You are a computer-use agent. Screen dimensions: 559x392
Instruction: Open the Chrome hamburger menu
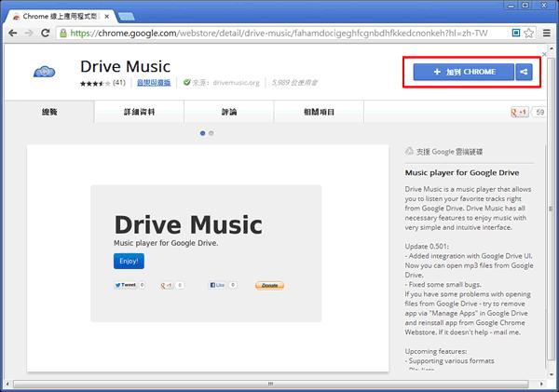click(546, 34)
